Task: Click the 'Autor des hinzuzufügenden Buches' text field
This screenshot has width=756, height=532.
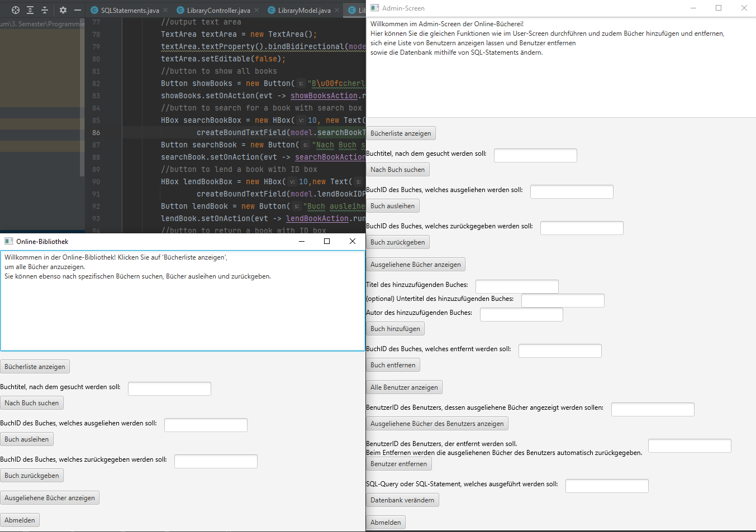Action: tap(521, 314)
